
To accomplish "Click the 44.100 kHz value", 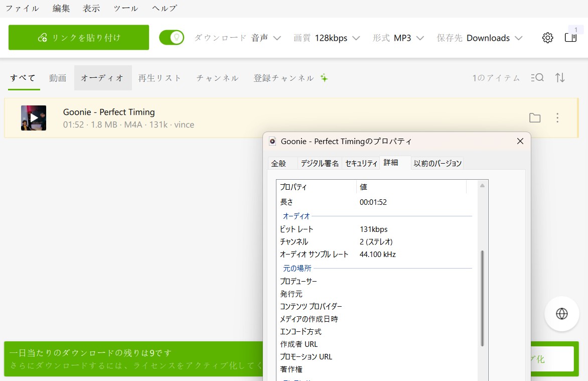I will pyautogui.click(x=378, y=254).
